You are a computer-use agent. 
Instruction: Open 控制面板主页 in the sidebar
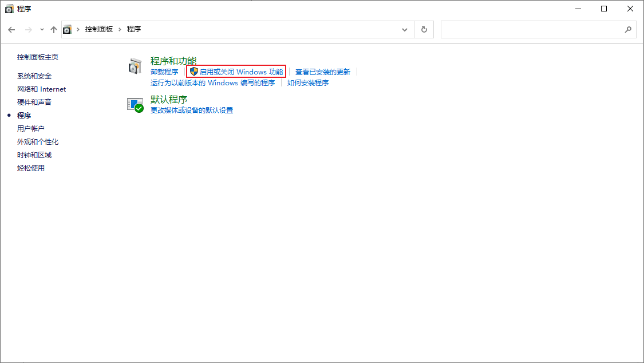coord(38,57)
